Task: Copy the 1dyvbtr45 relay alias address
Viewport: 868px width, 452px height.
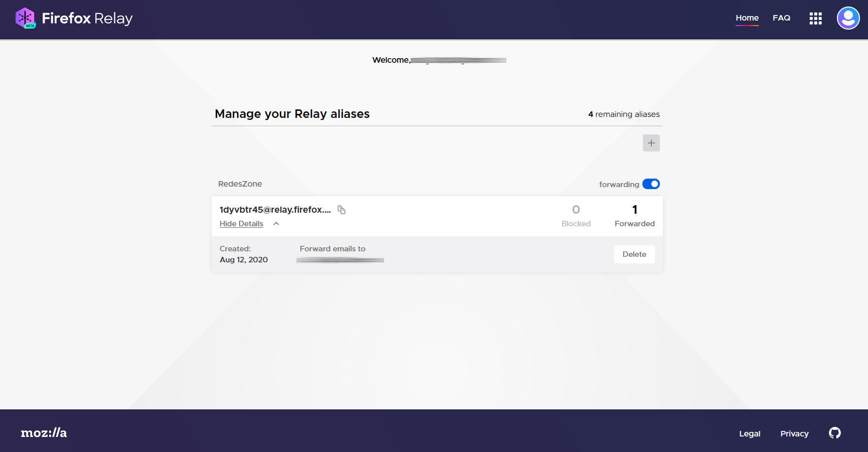Action: pos(341,210)
